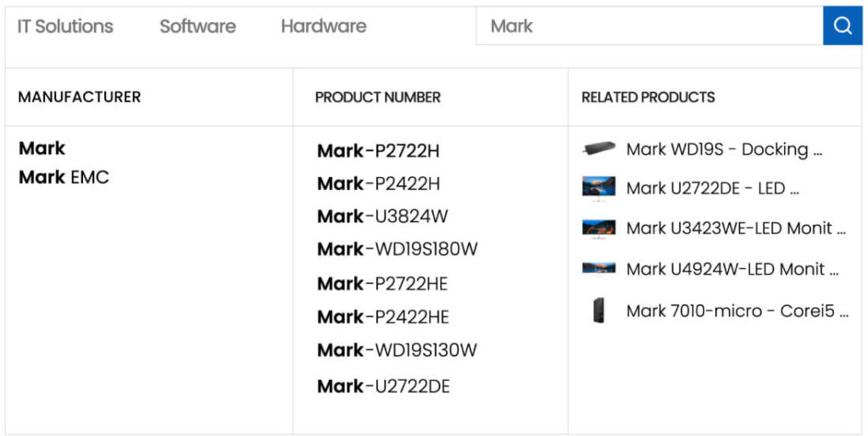
Task: Click the U4924W ultrawide monitor thumbnail
Action: pos(598,269)
